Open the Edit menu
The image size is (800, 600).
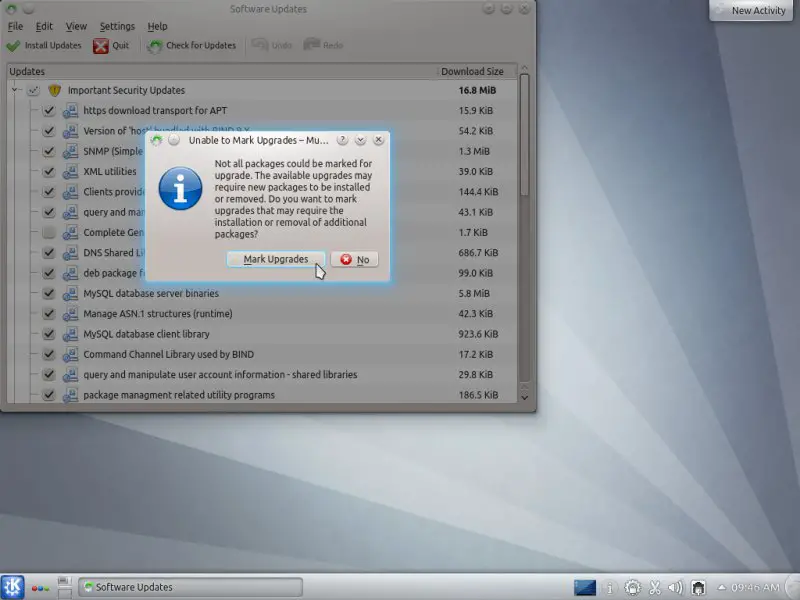pos(44,27)
